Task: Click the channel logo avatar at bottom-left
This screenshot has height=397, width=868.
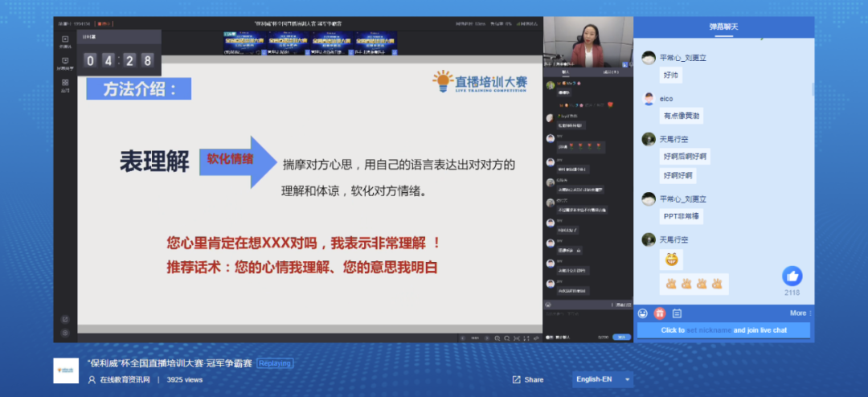Action: point(66,370)
